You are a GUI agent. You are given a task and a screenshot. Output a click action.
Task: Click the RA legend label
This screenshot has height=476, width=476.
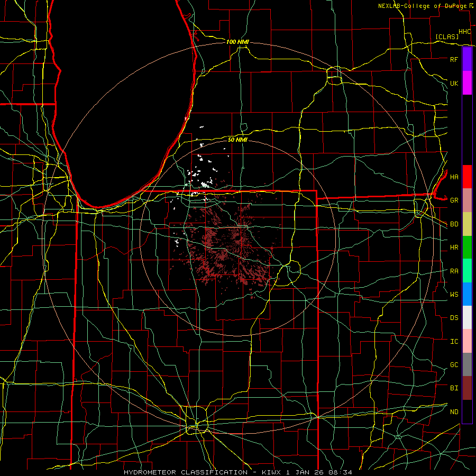[x=454, y=271]
